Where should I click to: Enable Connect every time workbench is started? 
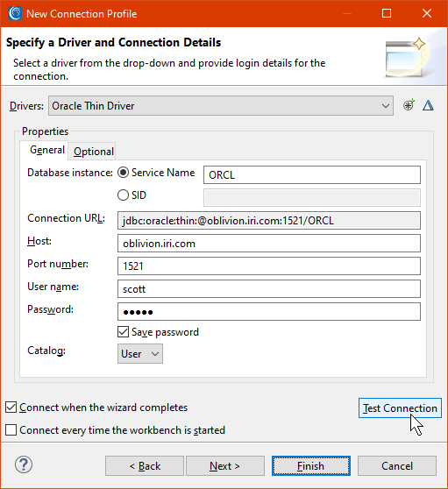click(x=11, y=430)
